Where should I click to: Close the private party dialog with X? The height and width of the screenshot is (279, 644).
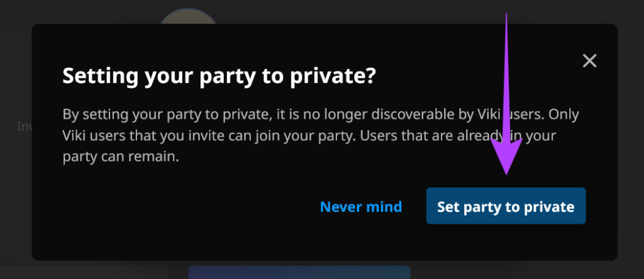coord(589,61)
